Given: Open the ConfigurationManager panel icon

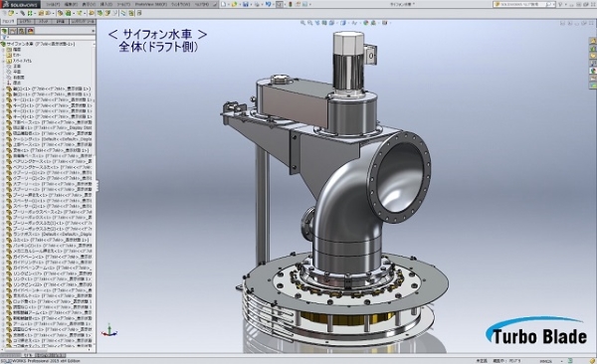Looking at the screenshot, I should tap(22, 31).
